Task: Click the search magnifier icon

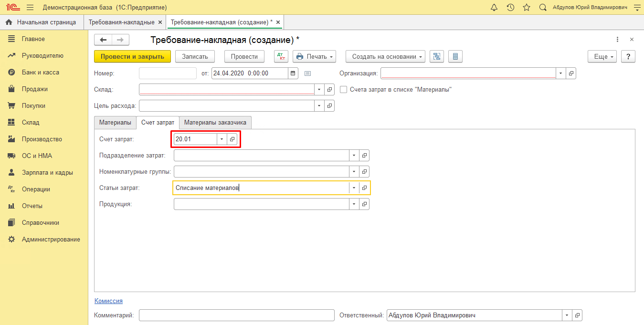Action: point(543,8)
